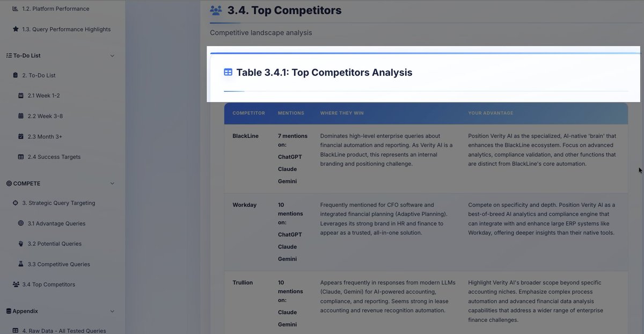Go to 2.1 Week 1-2
Viewport: 644px width, 334px height.
[x=44, y=96]
